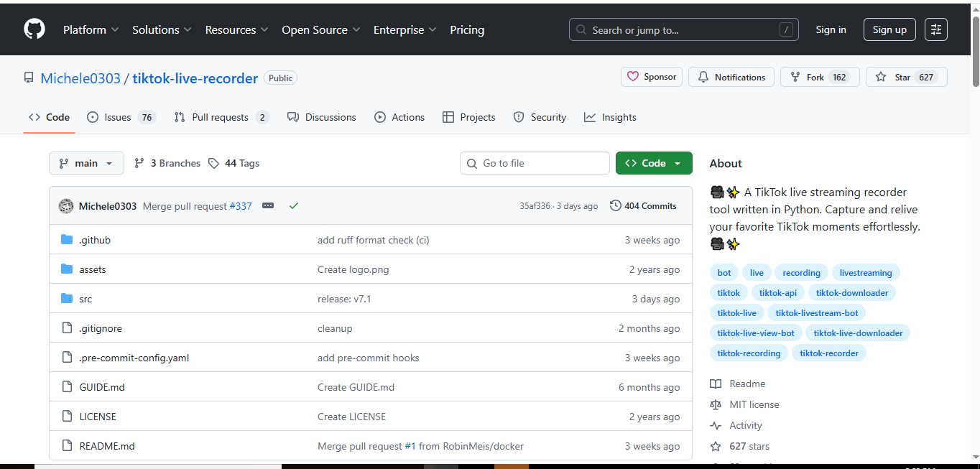This screenshot has width=980, height=469.
Task: Select the bot topic tag
Action: pyautogui.click(x=724, y=273)
